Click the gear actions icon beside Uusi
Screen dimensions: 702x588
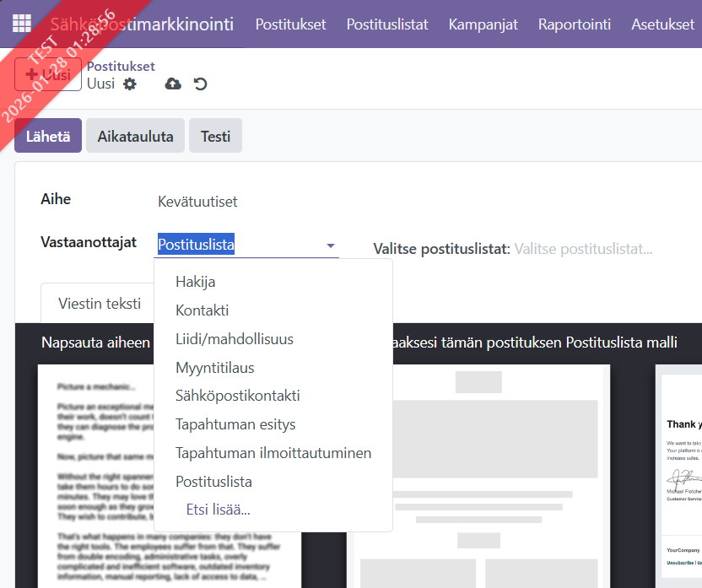click(x=129, y=84)
